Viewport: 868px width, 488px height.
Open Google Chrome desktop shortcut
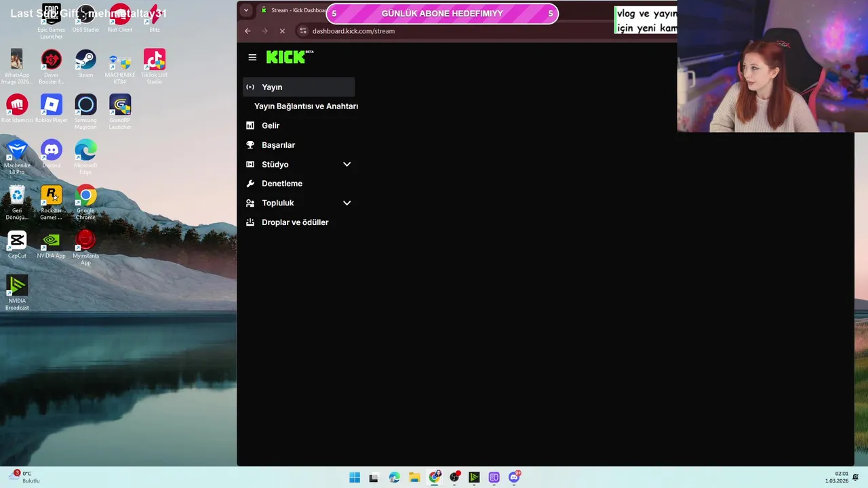tap(85, 203)
